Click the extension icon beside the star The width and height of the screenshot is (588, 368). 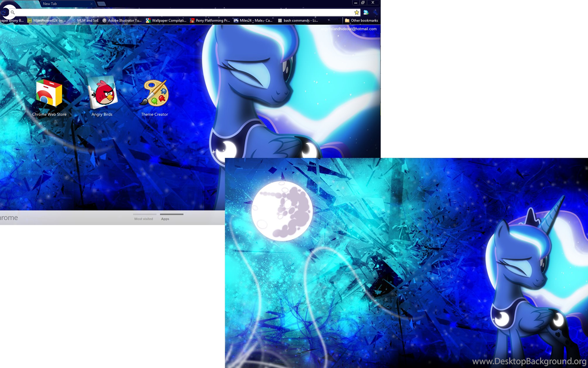(x=366, y=12)
